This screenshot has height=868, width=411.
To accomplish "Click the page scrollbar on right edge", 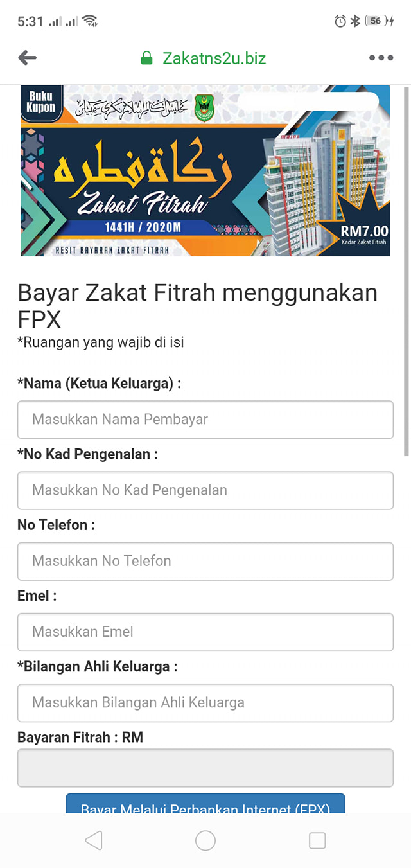I will pyautogui.click(x=406, y=272).
